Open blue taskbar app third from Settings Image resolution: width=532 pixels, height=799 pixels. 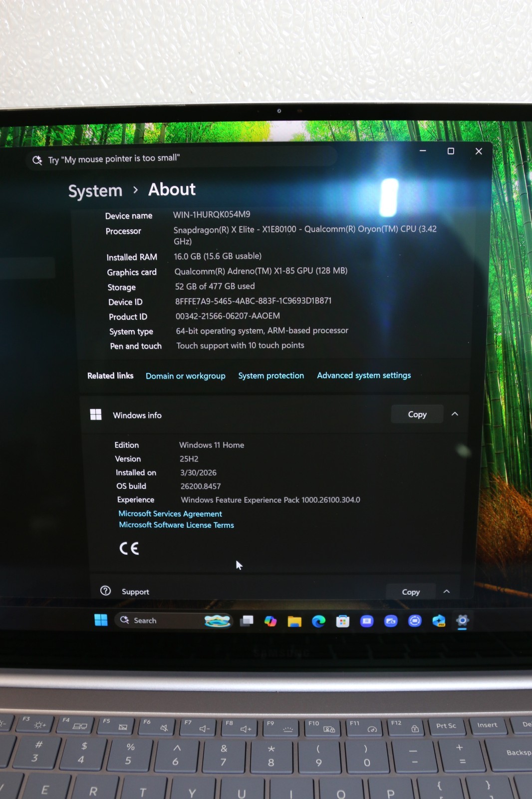[391, 621]
